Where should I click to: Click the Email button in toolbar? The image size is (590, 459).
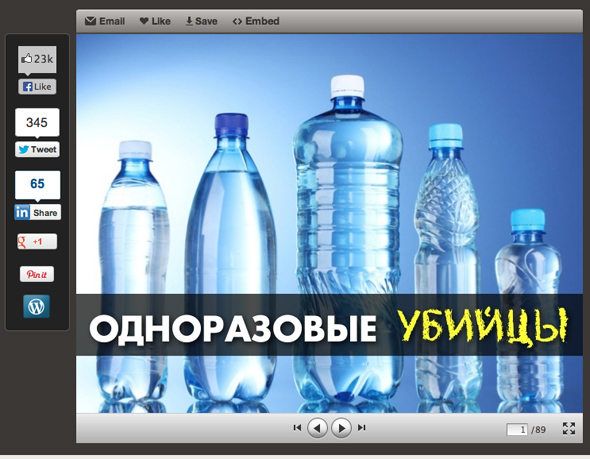pos(105,21)
